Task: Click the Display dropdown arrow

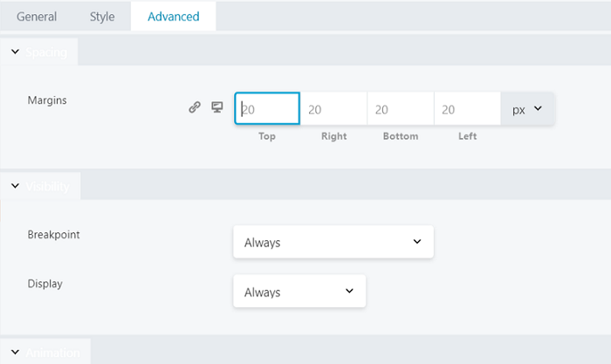Action: 349,292
